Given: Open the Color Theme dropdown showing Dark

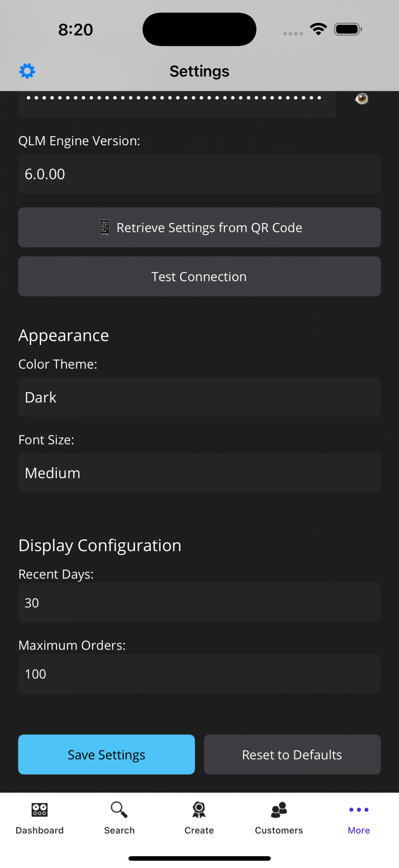Looking at the screenshot, I should (199, 397).
